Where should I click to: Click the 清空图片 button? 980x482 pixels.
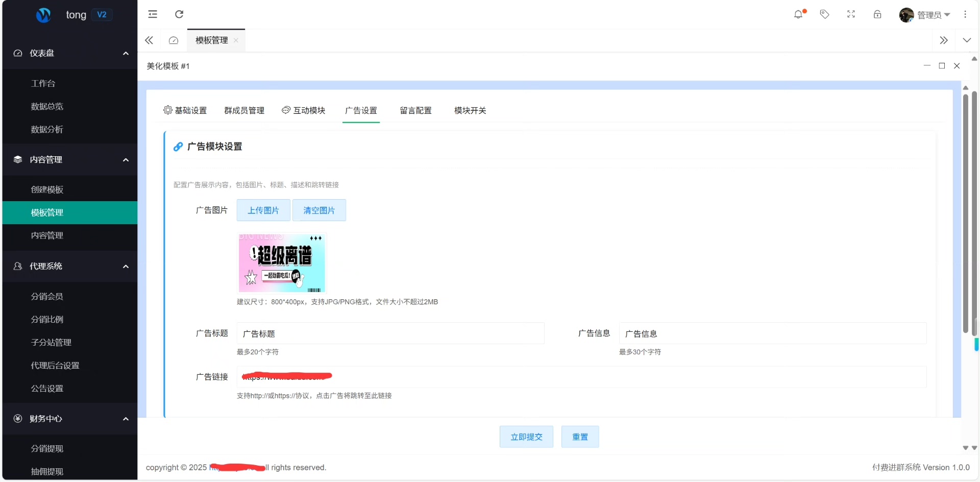point(319,210)
